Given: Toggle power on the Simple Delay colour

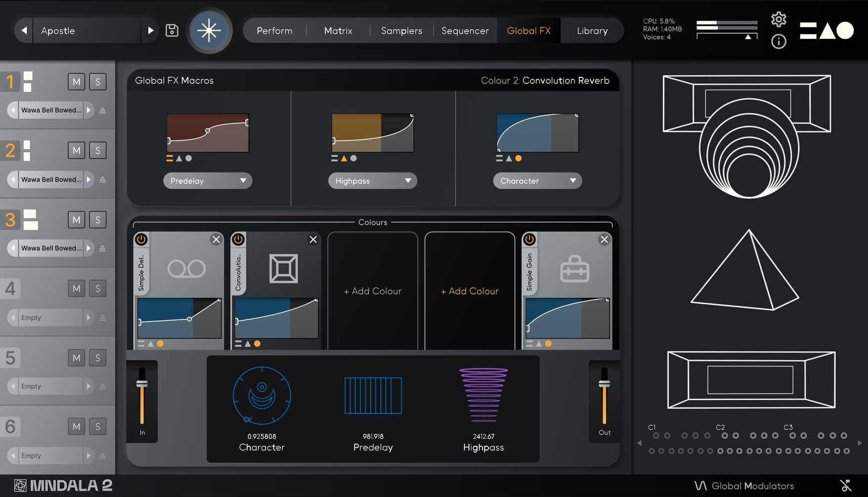Looking at the screenshot, I should pyautogui.click(x=141, y=240).
